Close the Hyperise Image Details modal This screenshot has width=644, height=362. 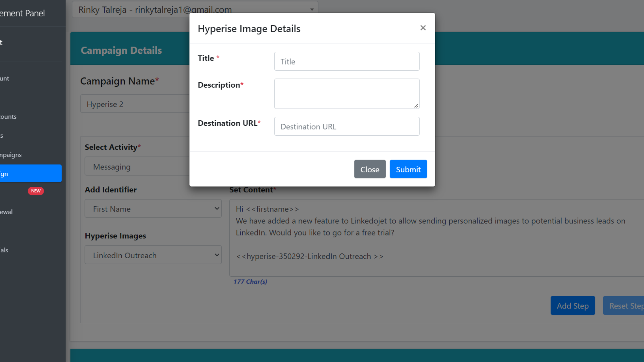click(x=423, y=27)
